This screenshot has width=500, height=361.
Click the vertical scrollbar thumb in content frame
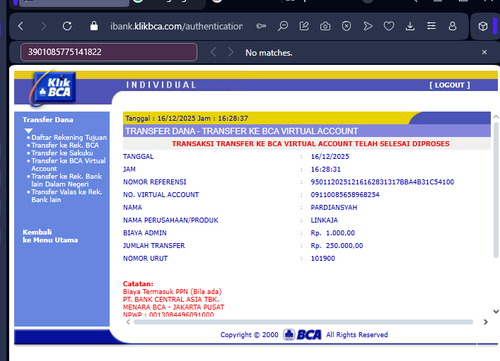point(496,190)
